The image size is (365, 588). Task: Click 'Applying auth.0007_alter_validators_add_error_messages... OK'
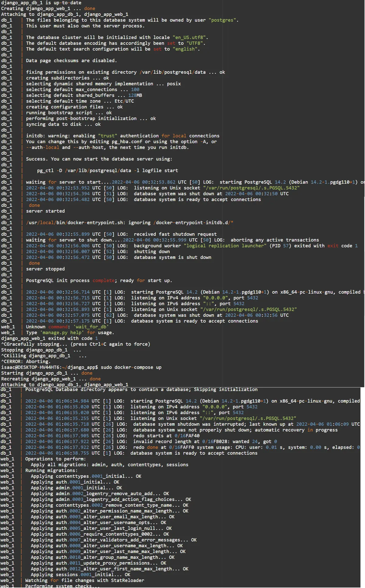114,540
